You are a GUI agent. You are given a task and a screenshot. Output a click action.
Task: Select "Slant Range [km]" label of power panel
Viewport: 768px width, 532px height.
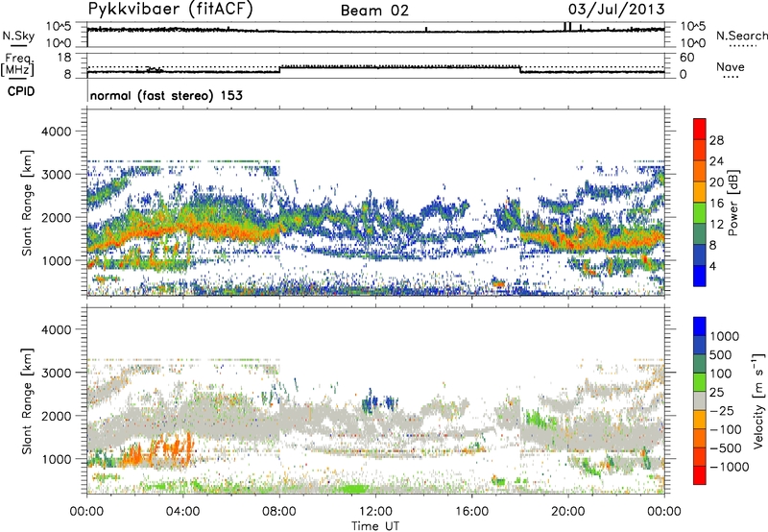(x=27, y=203)
